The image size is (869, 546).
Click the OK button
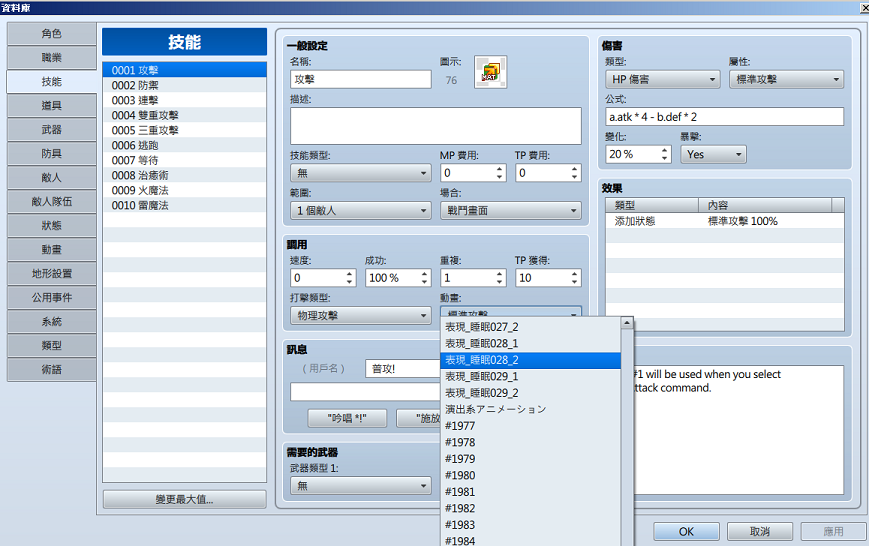pos(686,532)
